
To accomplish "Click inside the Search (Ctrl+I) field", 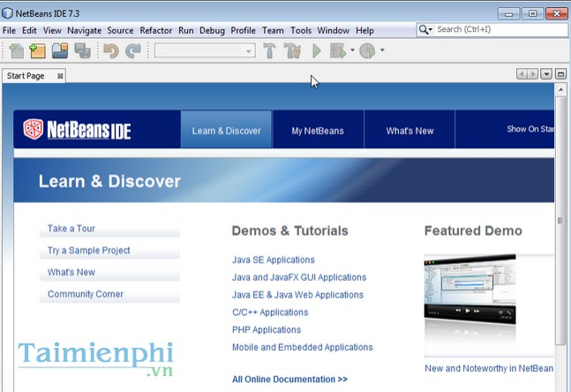I will tap(501, 29).
